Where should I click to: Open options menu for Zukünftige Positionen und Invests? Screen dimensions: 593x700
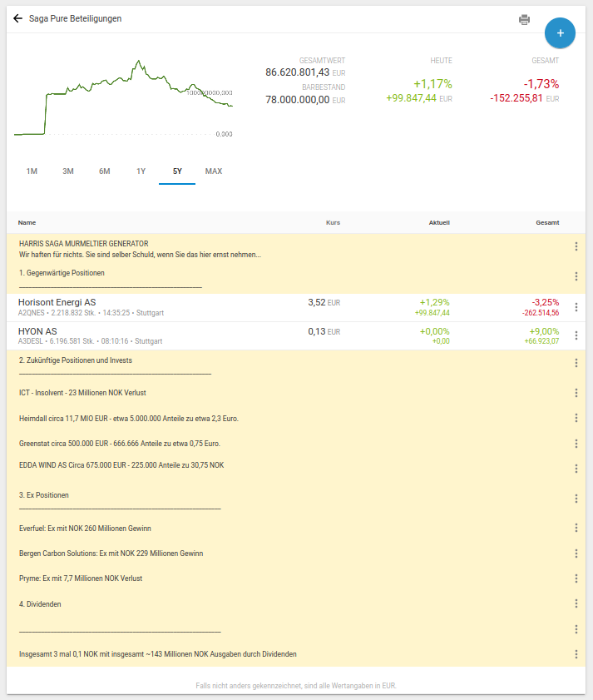(576, 363)
